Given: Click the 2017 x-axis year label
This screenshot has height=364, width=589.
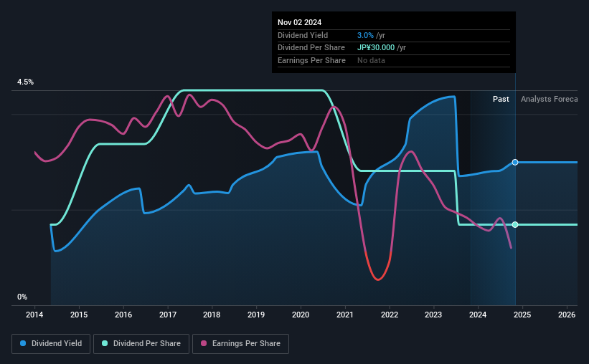Looking at the screenshot, I should click(x=168, y=315).
